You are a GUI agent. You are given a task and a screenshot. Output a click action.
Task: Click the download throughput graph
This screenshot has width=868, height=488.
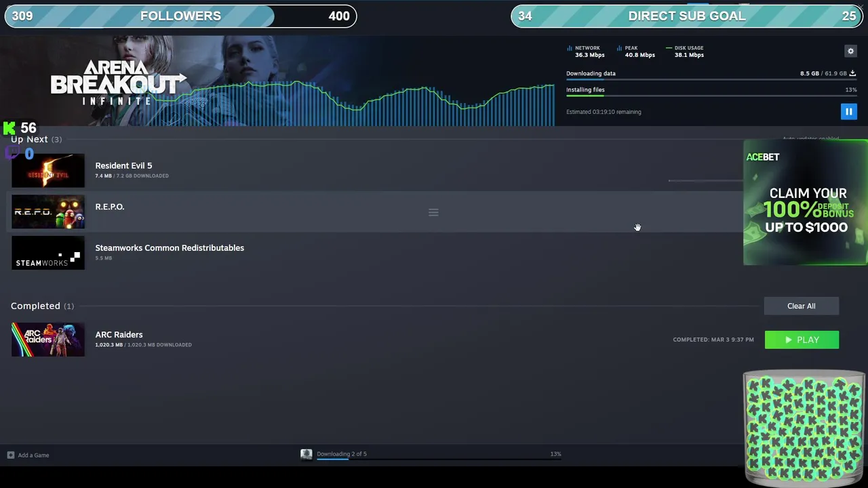click(353, 103)
